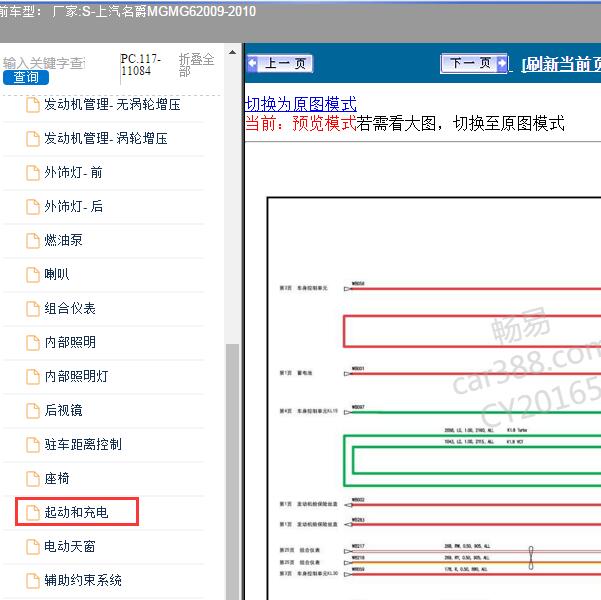This screenshot has height=600, width=601.
Task: Click document icon beside 后视镜
Action: (33, 411)
